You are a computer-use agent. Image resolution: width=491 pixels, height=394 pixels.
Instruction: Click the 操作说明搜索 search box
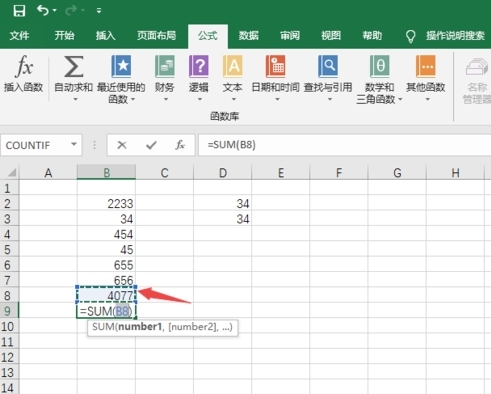pyautogui.click(x=455, y=35)
